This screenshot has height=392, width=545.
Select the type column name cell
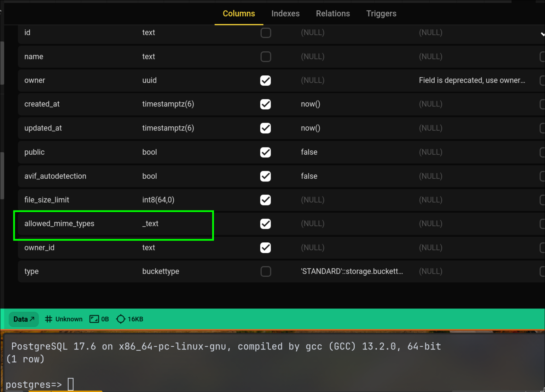coord(31,271)
